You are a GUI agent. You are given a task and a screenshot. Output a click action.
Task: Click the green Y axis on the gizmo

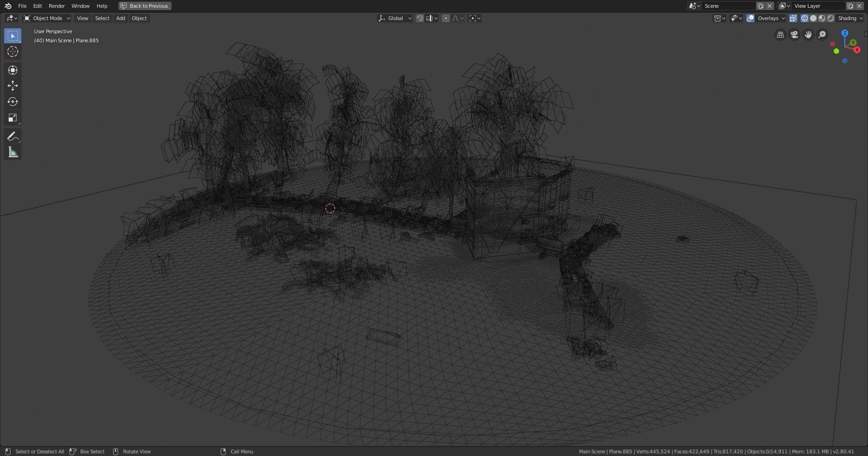pos(853,43)
